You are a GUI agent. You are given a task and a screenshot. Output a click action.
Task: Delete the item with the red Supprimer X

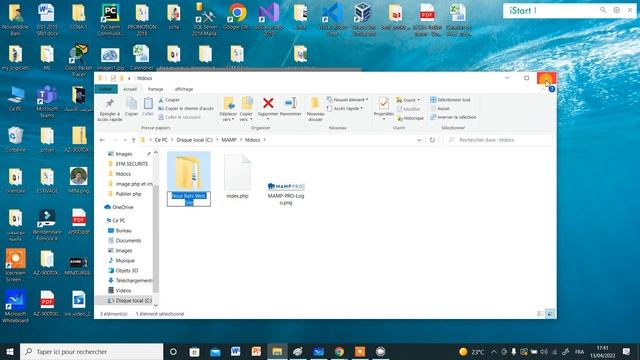(x=268, y=103)
